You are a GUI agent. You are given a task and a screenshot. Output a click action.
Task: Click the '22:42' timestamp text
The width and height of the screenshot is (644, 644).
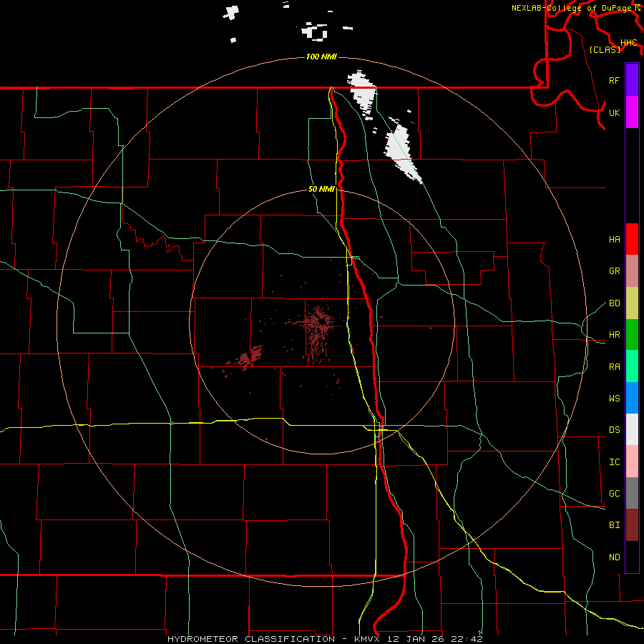(x=467, y=639)
